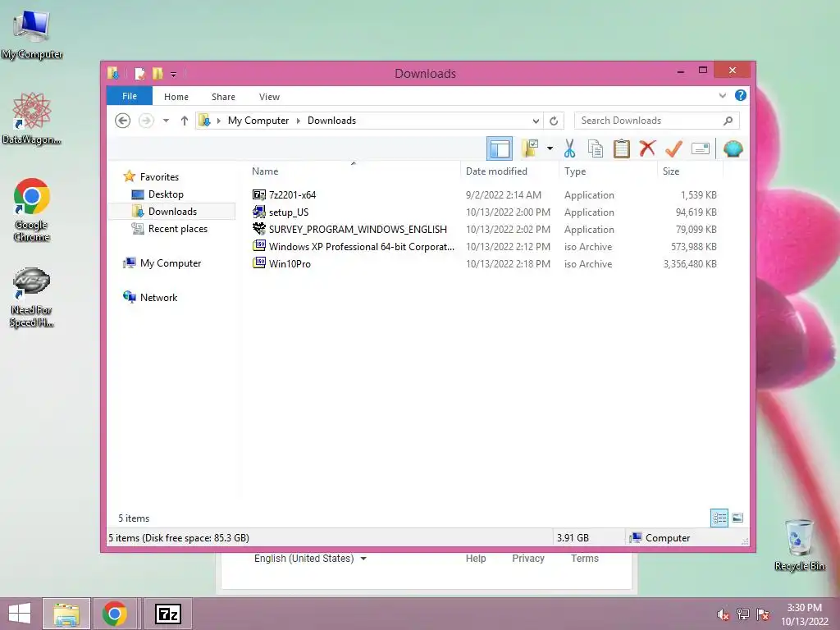840x630 pixels.
Task: Click the Terms link in the browser window behind
Action: pos(584,558)
